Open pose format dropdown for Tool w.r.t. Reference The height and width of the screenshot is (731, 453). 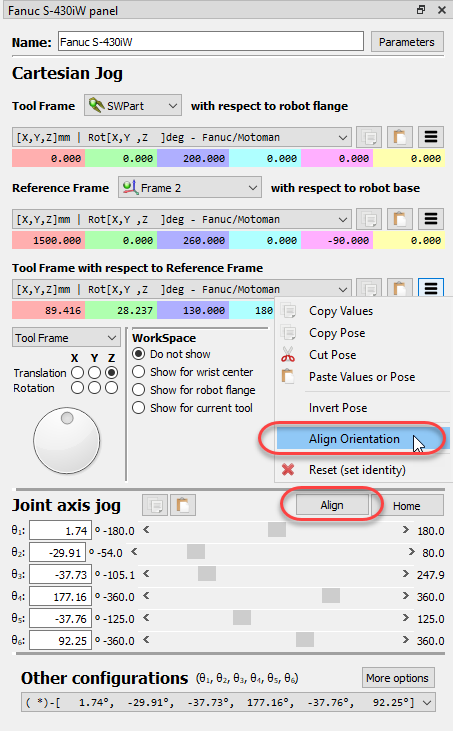point(182,289)
